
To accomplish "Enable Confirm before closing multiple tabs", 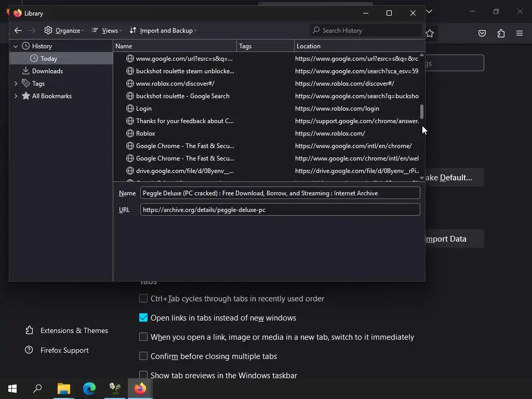I will [143, 356].
